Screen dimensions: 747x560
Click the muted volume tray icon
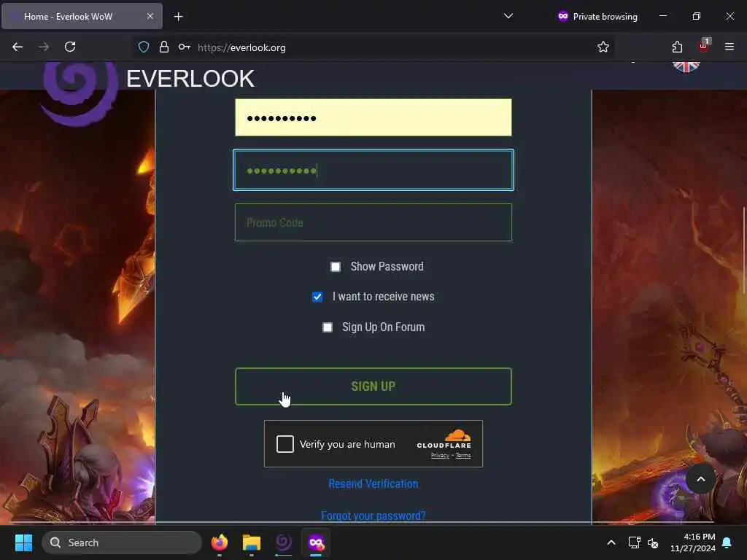pyautogui.click(x=653, y=542)
